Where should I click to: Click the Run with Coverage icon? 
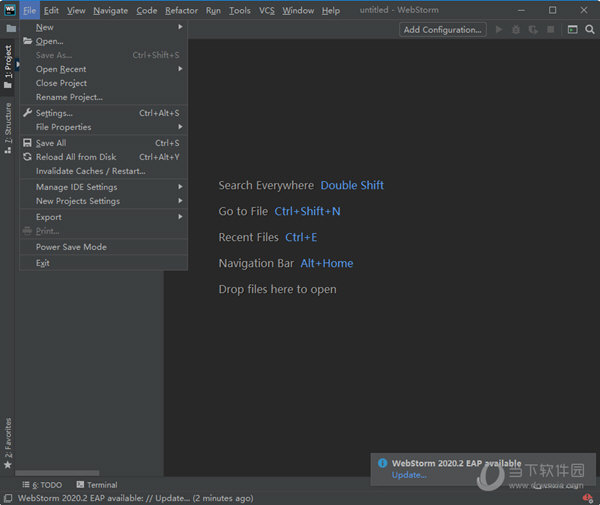tap(533, 29)
